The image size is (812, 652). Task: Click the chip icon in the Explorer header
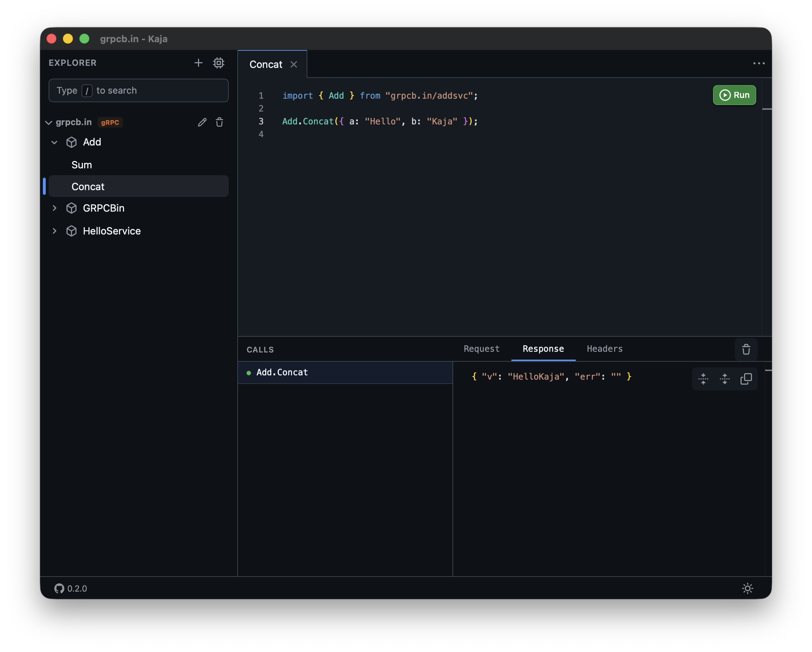(219, 63)
